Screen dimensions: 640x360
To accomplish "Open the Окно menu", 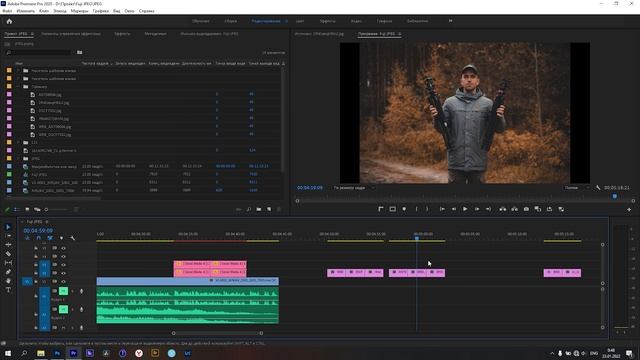I will tap(129, 11).
